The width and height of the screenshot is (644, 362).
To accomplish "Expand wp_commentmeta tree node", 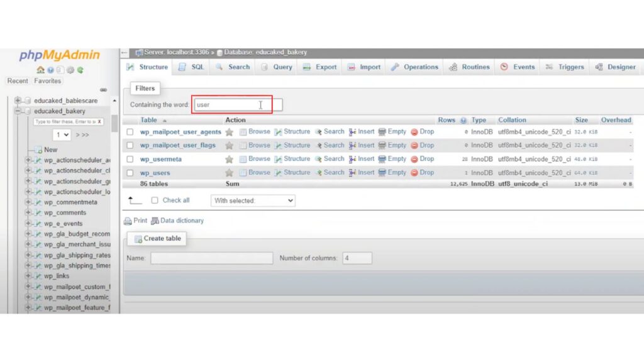I will click(28, 202).
